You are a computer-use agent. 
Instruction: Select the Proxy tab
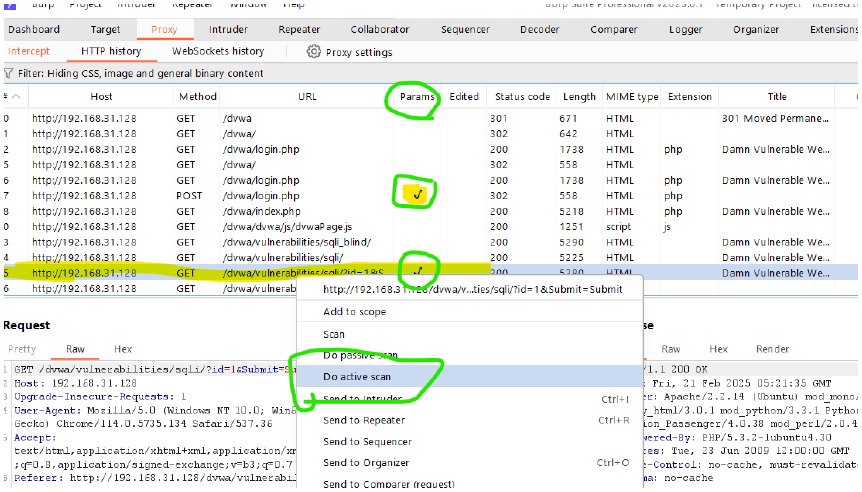164,29
